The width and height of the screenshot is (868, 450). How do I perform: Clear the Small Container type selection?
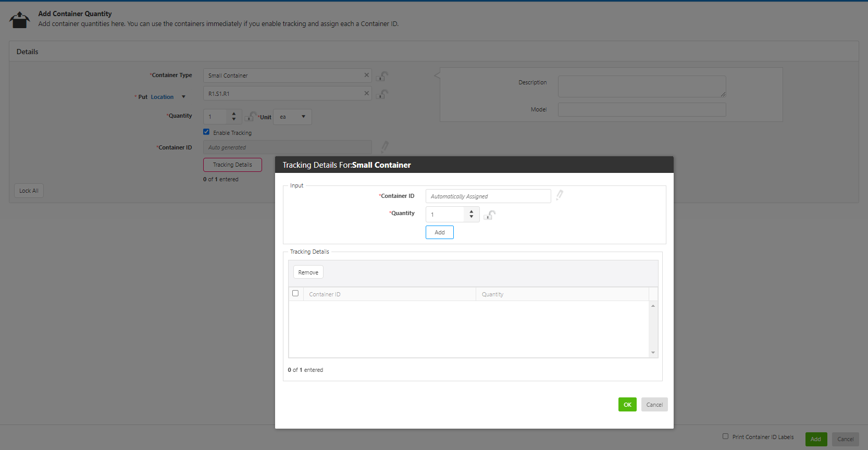coord(366,75)
